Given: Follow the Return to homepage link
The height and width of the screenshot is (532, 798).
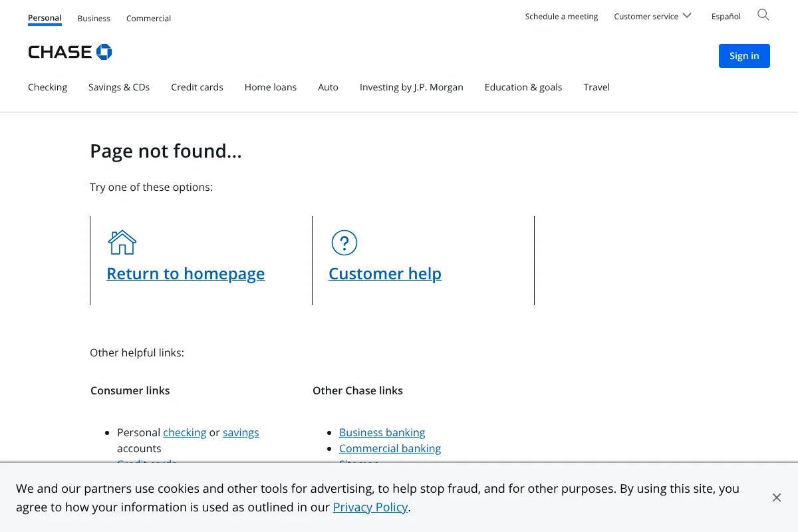Looking at the screenshot, I should pos(186,273).
